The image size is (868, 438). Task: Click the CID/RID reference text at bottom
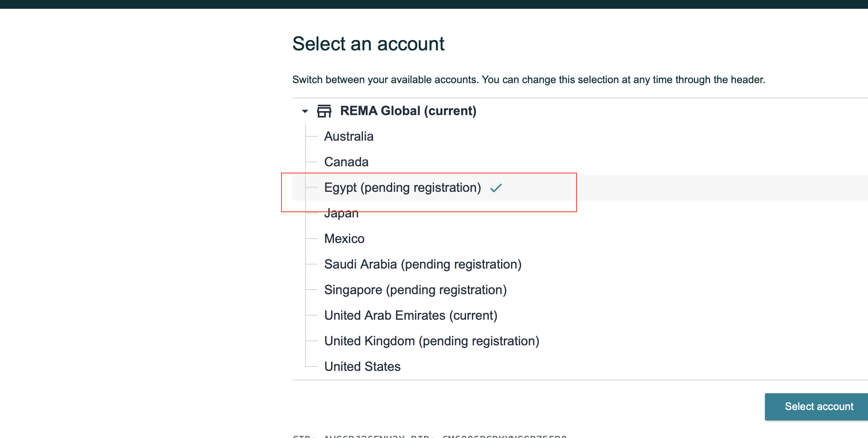tap(430, 436)
